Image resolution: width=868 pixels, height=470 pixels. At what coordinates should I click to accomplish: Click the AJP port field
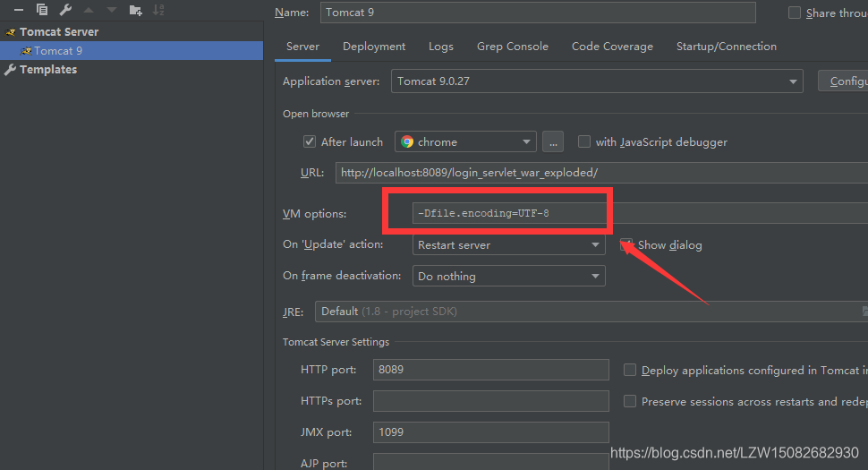click(491, 462)
